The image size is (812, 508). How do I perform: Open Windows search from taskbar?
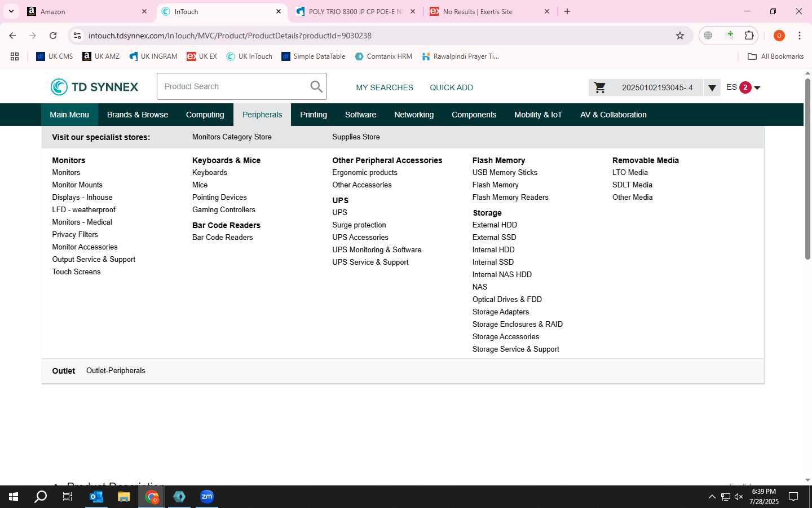tap(41, 497)
